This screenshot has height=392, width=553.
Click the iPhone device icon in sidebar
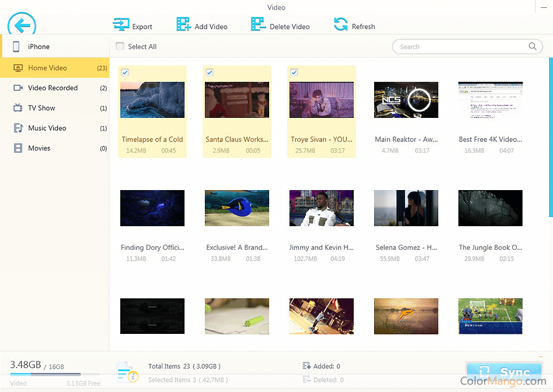click(17, 47)
